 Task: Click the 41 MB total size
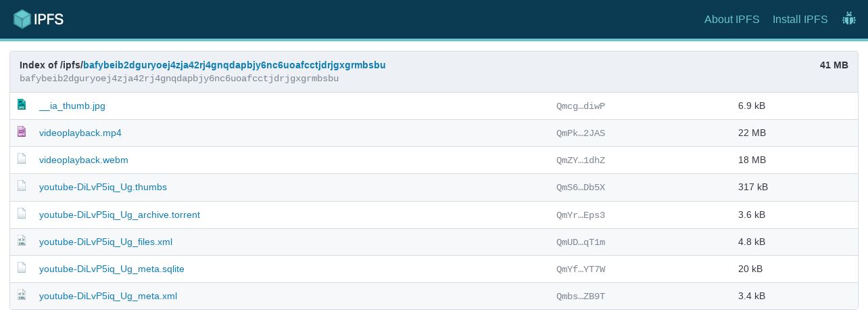coord(834,65)
